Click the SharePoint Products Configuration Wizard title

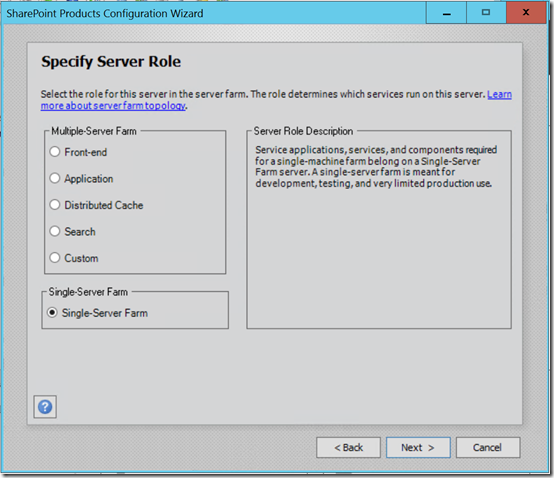[105, 13]
